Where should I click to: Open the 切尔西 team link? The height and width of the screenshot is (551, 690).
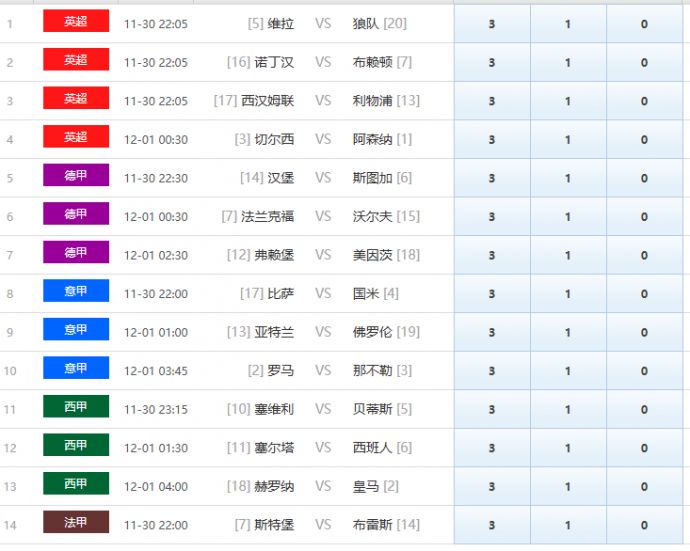point(274,139)
